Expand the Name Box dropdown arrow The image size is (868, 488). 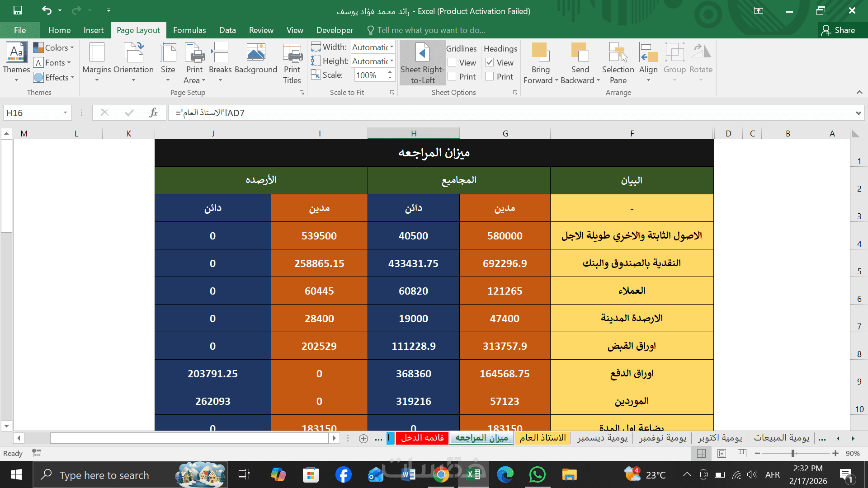tap(65, 113)
